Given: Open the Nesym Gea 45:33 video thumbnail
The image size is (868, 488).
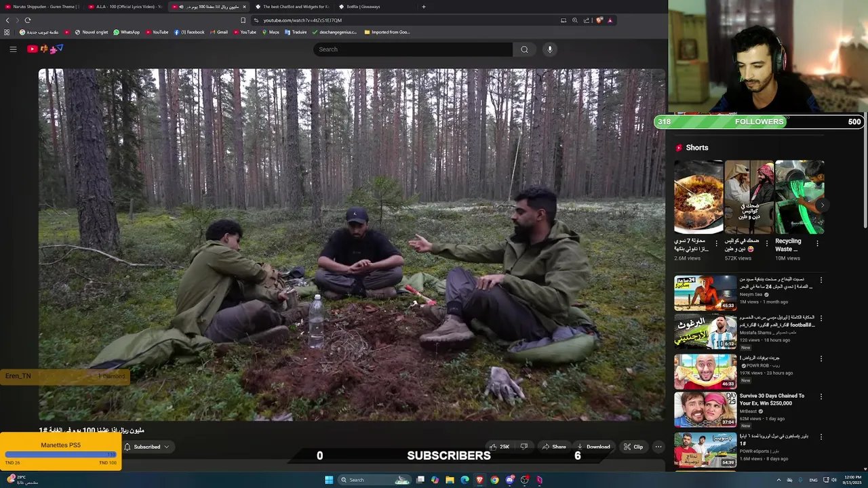Looking at the screenshot, I should point(705,292).
